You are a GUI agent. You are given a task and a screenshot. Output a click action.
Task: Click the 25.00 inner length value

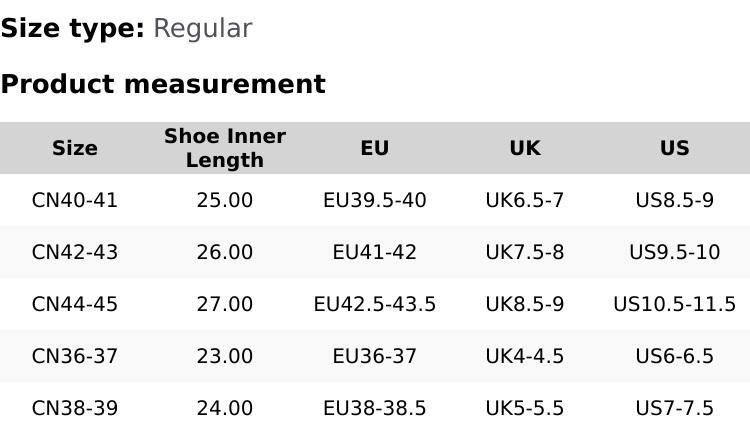pos(225,200)
